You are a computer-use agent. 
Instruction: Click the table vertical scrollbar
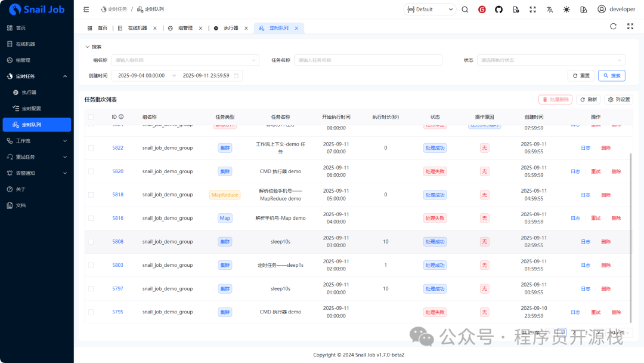(630, 238)
